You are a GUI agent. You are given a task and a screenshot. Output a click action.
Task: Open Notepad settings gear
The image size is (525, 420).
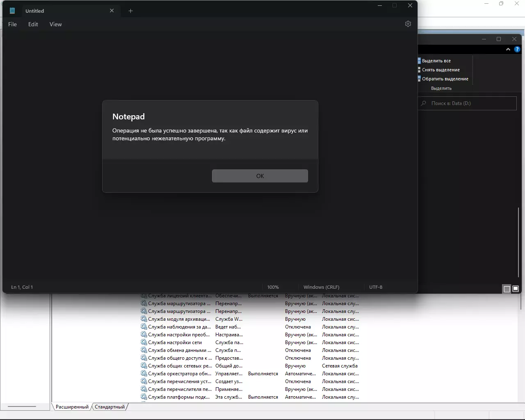pos(408,24)
